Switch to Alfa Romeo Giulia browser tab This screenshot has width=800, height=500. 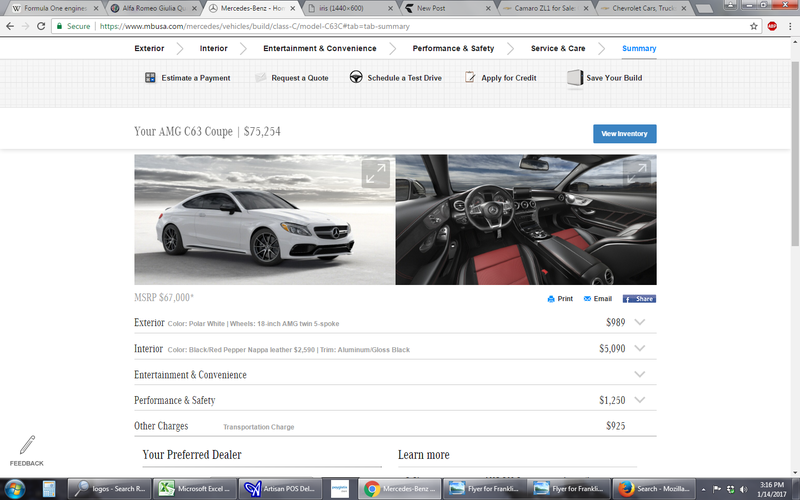[154, 8]
